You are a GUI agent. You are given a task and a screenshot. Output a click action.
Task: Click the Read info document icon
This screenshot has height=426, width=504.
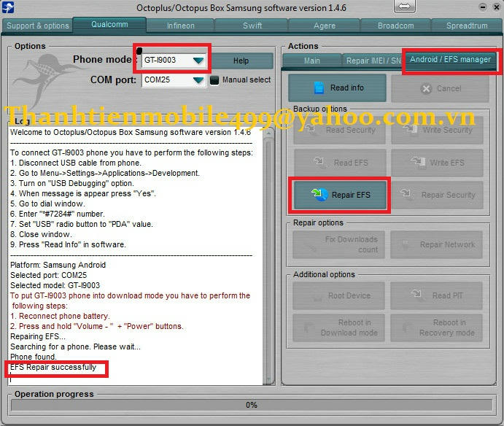pos(319,88)
